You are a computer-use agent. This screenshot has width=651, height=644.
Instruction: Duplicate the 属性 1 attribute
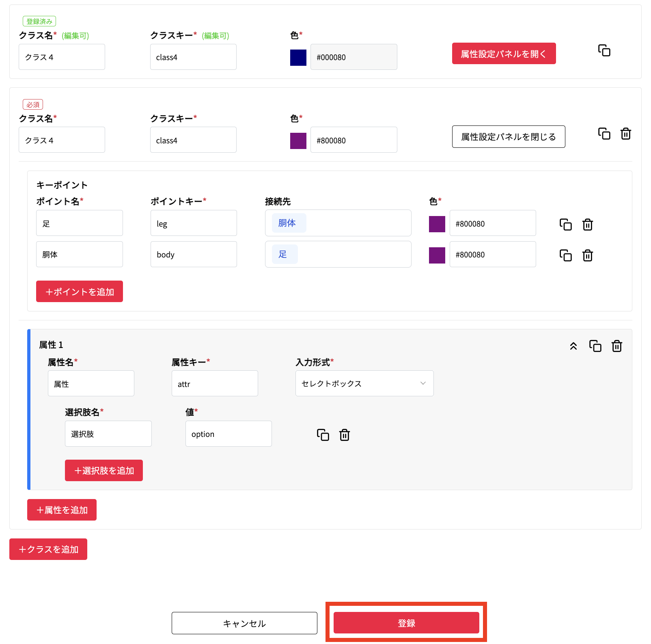click(595, 346)
